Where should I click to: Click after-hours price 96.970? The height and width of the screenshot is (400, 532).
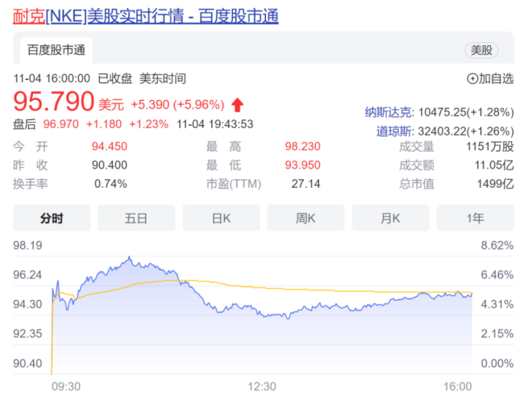pos(60,124)
